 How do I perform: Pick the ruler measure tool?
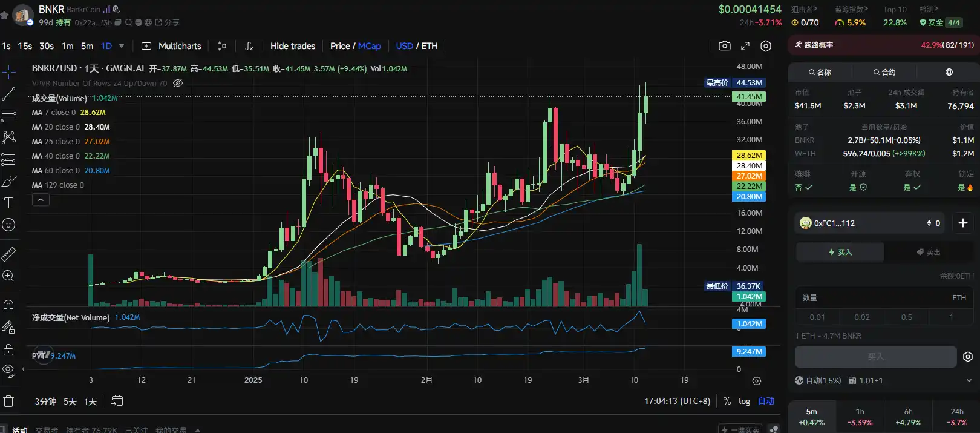click(x=8, y=254)
